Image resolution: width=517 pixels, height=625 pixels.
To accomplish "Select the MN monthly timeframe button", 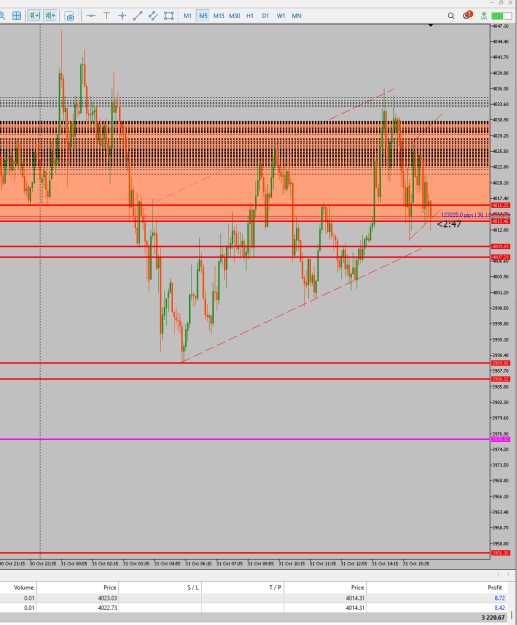I will [297, 16].
